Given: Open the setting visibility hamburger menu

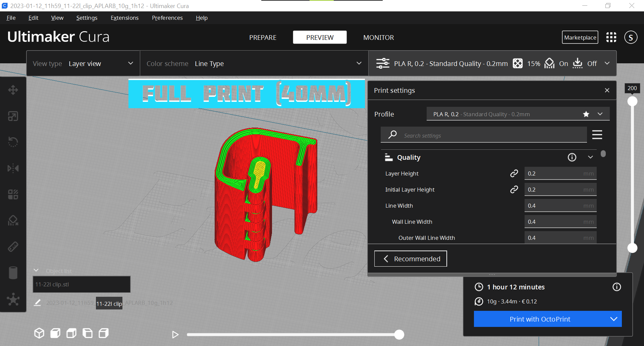Looking at the screenshot, I should [x=597, y=135].
